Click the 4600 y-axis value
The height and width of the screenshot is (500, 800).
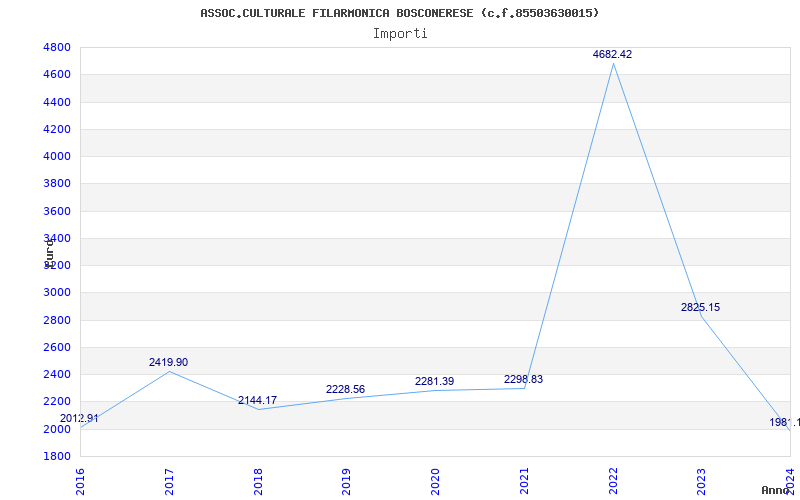pyautogui.click(x=57, y=74)
